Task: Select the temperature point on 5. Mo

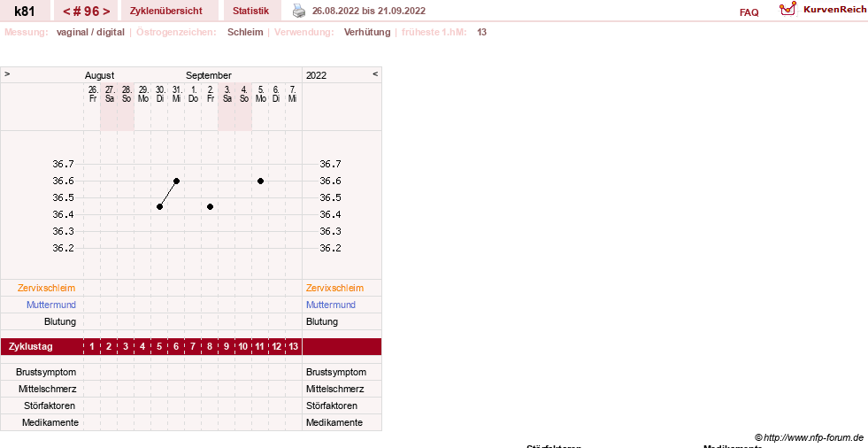Action: click(261, 182)
